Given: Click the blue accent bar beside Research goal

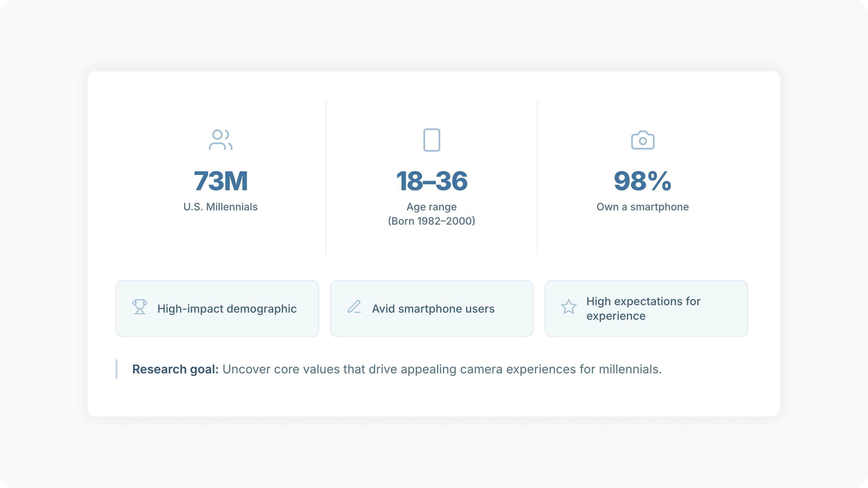Looking at the screenshot, I should coord(117,369).
